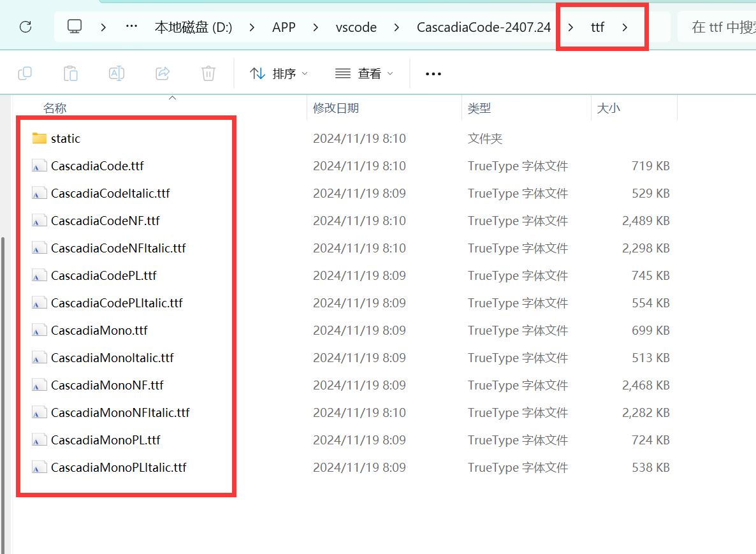Viewport: 756px width, 554px height.
Task: Select the Copy icon in the toolbar
Action: 25,73
